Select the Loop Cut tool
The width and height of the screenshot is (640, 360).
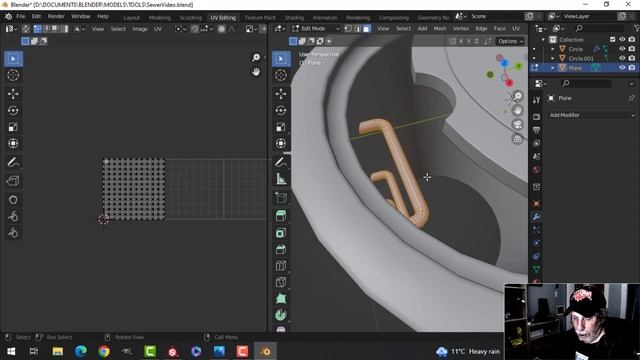point(281,266)
